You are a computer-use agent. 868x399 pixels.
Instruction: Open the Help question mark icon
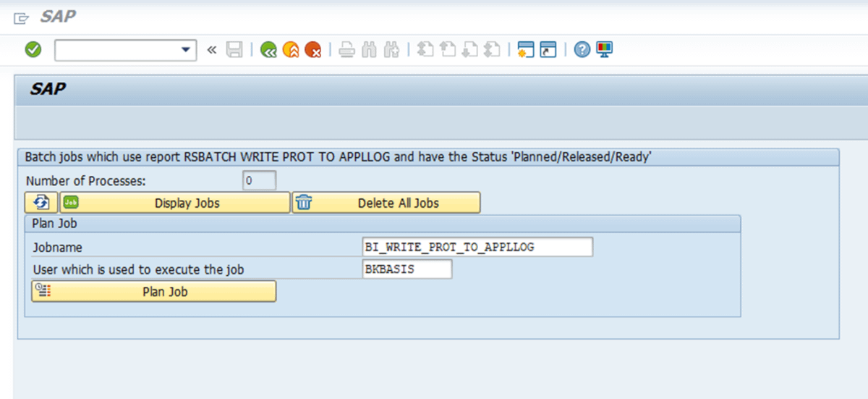pyautogui.click(x=582, y=50)
